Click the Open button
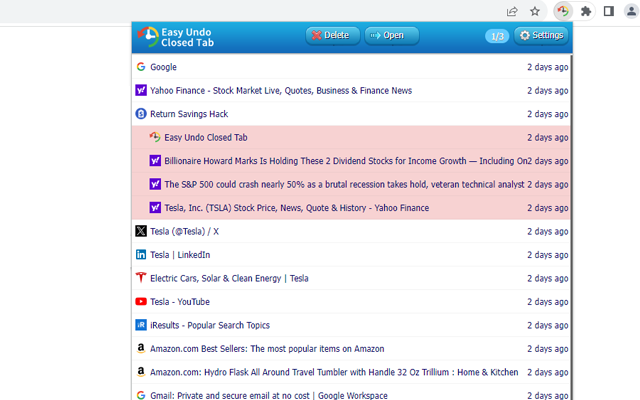640x400 pixels. tap(391, 36)
